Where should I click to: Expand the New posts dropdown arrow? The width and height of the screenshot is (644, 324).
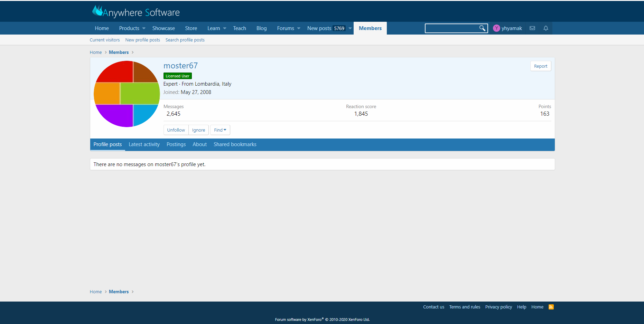350,28
